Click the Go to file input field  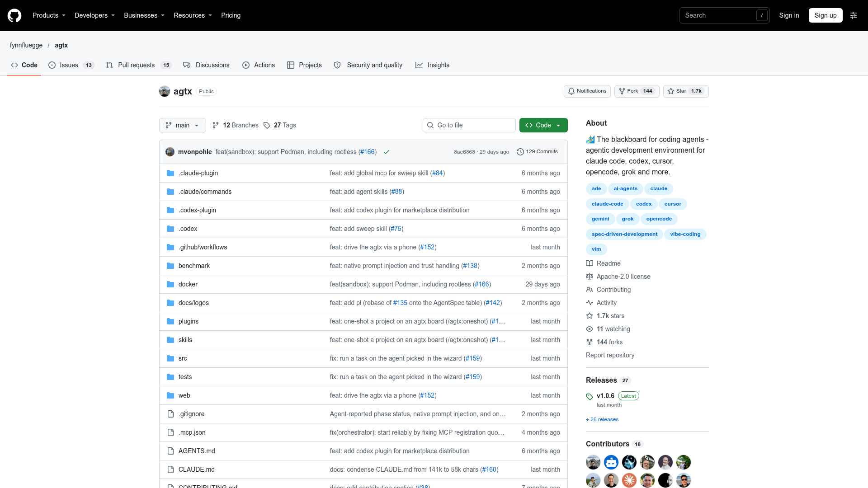tap(469, 125)
